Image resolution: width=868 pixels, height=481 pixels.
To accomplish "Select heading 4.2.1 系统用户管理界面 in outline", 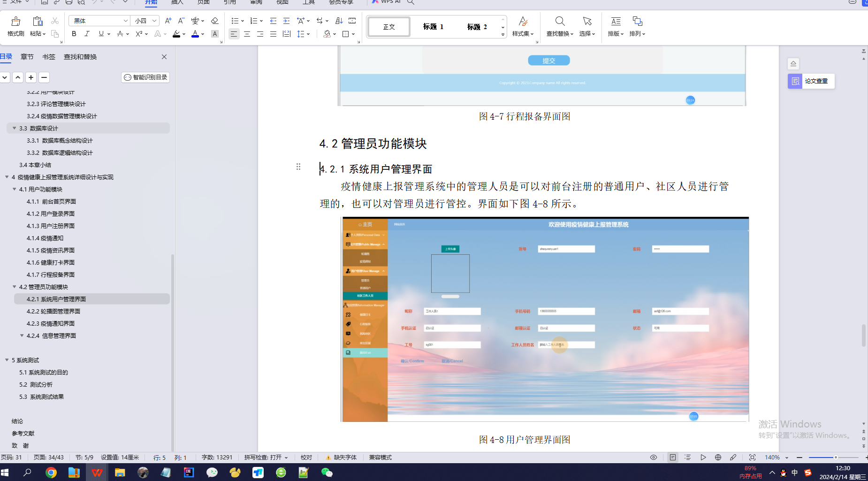I will point(56,298).
